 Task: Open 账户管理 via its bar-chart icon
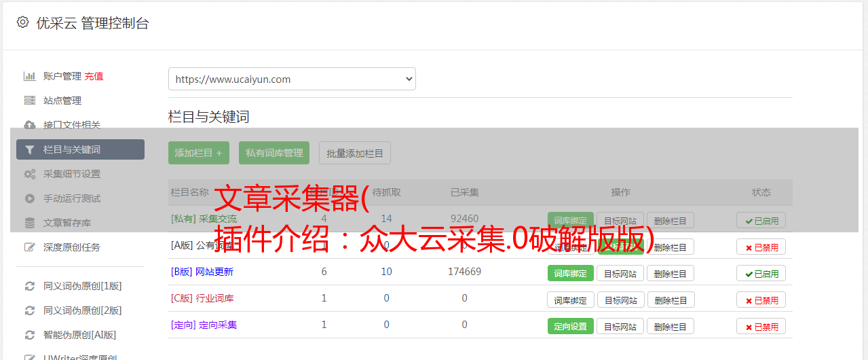pyautogui.click(x=29, y=76)
